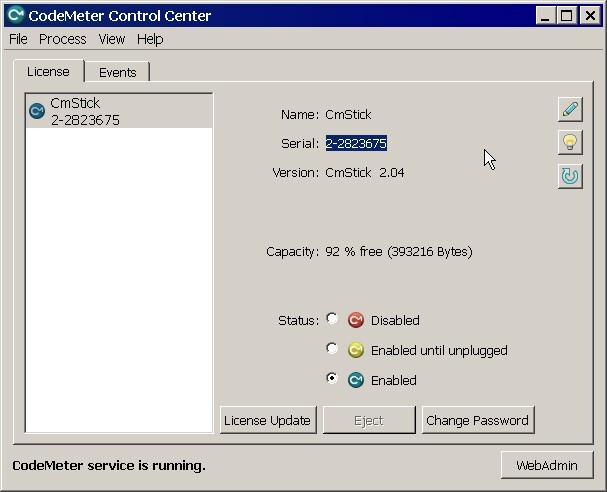Maximize the CodeMeter Control Center window
607x492 pixels.
(x=567, y=16)
